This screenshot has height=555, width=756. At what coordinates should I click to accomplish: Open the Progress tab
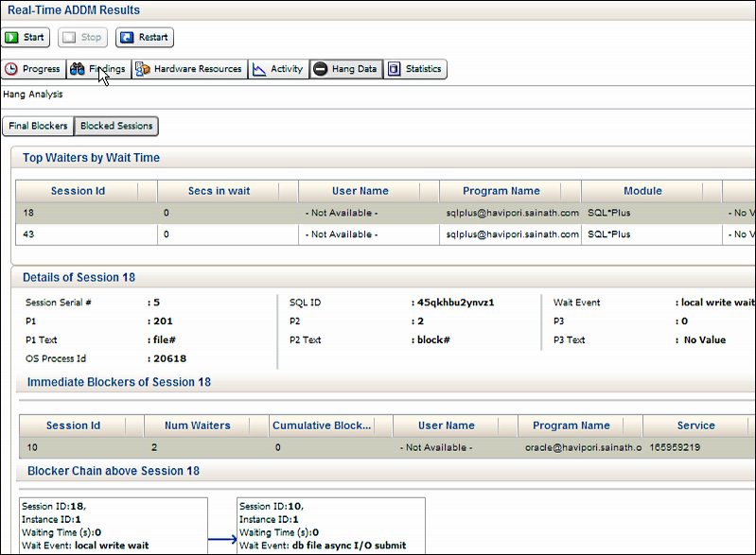coord(33,69)
